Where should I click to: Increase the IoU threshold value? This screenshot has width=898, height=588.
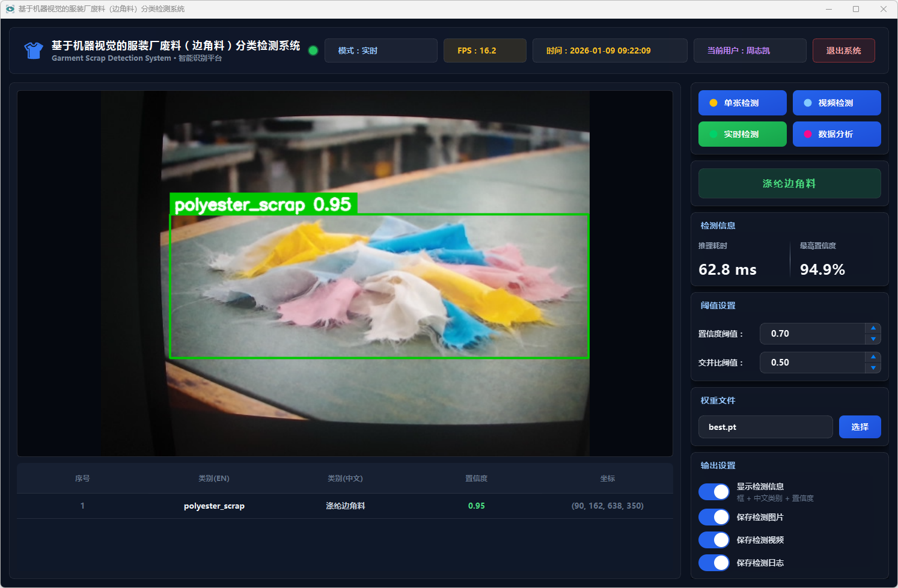(873, 357)
